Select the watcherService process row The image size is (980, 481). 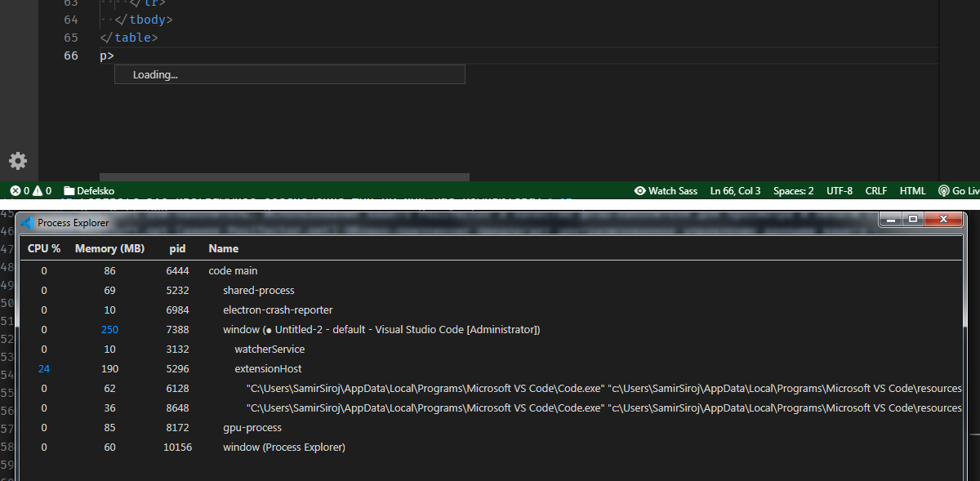tap(490, 349)
